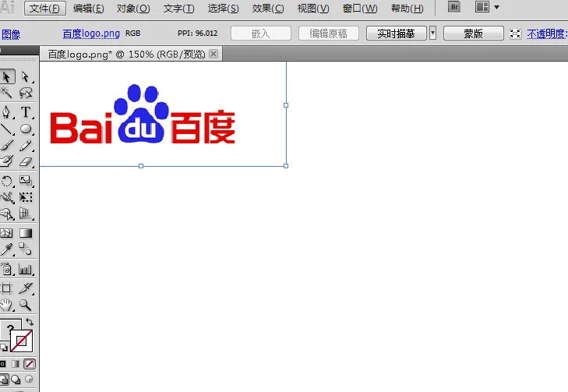Pick the Eyedropper tool
The image size is (568, 392).
coord(6,249)
